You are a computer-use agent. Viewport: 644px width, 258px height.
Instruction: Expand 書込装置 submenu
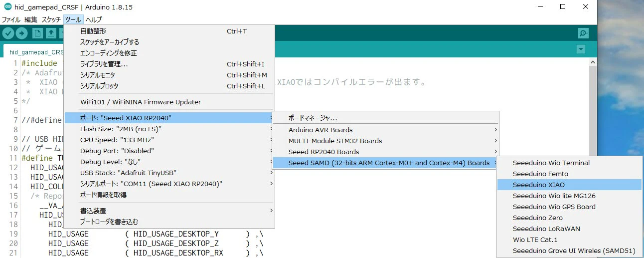point(169,211)
